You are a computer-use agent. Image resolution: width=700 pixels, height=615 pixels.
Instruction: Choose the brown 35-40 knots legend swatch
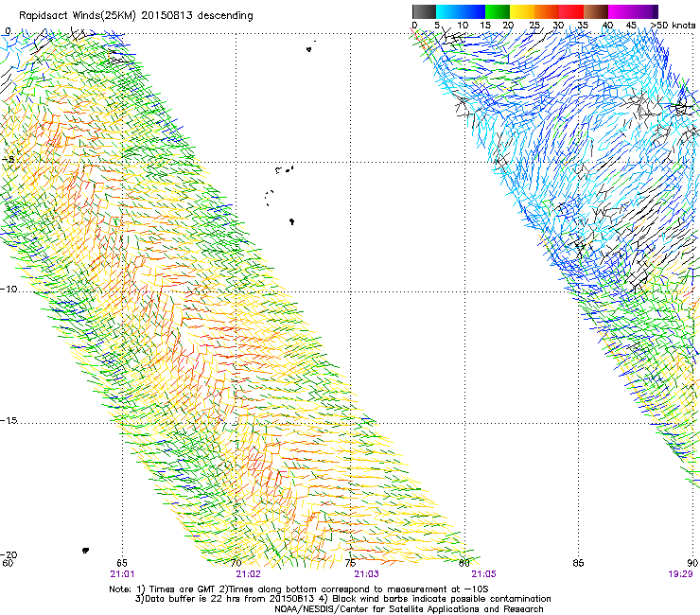[596, 11]
